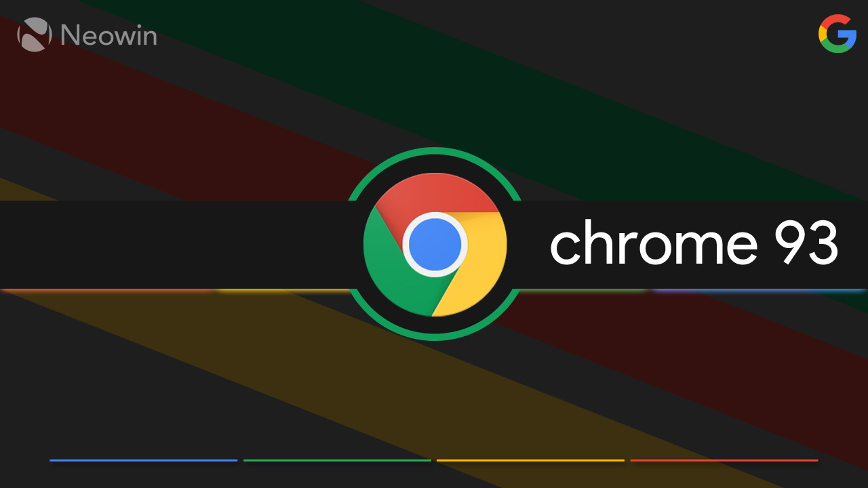Image resolution: width=868 pixels, height=488 pixels.
Task: Click the blue center of Chrome logo
Action: tap(435, 245)
